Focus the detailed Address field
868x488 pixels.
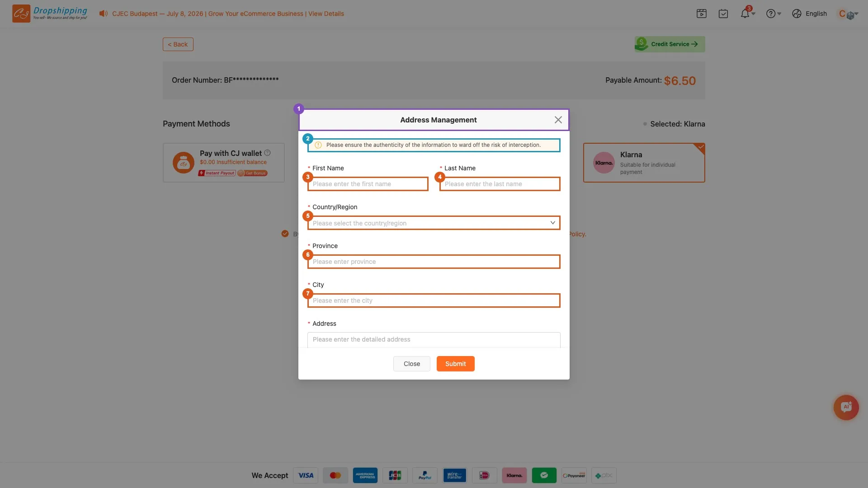(x=434, y=340)
